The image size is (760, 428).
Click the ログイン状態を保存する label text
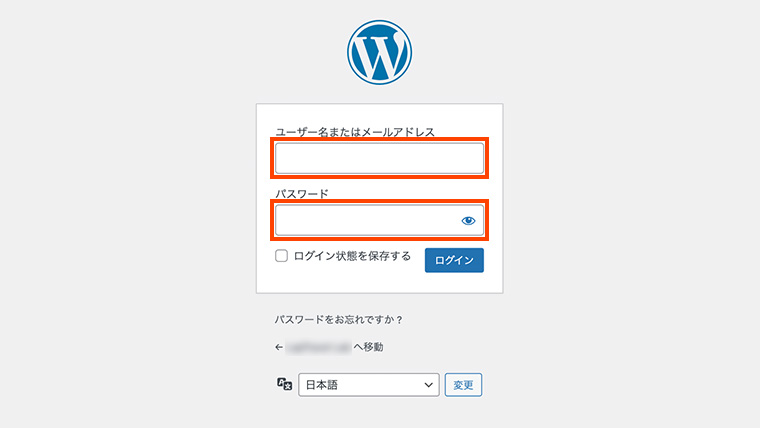pos(352,256)
